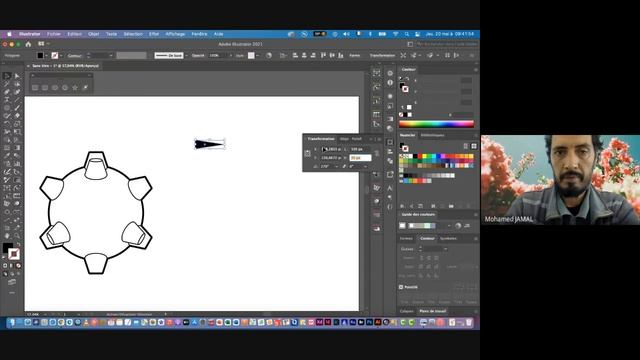The height and width of the screenshot is (360, 640).
Task: Open the Effet menu
Action: 154,34
